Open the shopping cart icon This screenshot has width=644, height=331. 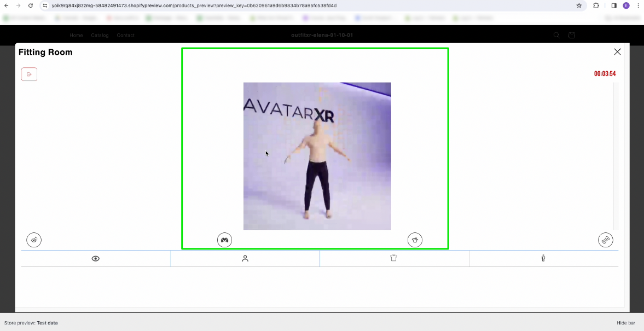click(572, 36)
